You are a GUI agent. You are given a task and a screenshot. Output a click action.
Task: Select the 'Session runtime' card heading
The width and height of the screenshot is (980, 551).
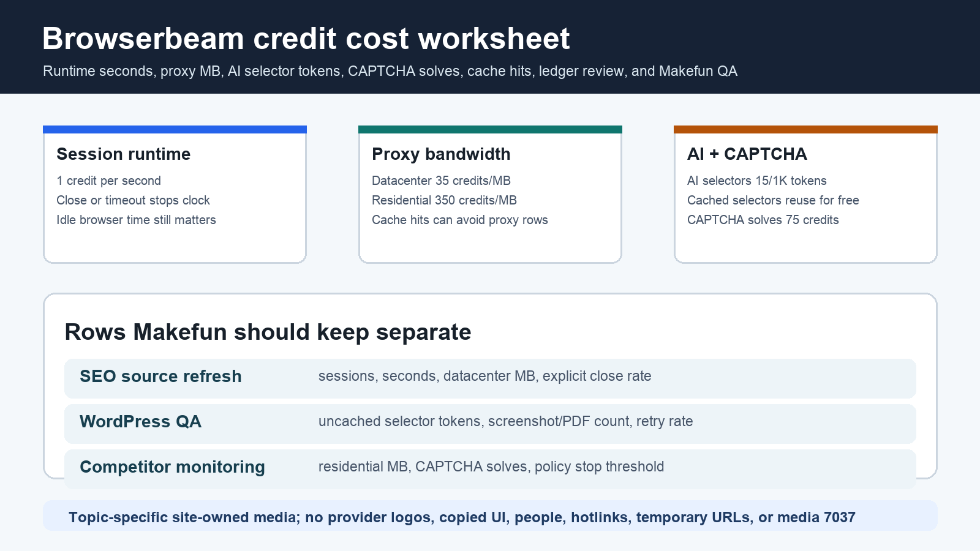124,154
